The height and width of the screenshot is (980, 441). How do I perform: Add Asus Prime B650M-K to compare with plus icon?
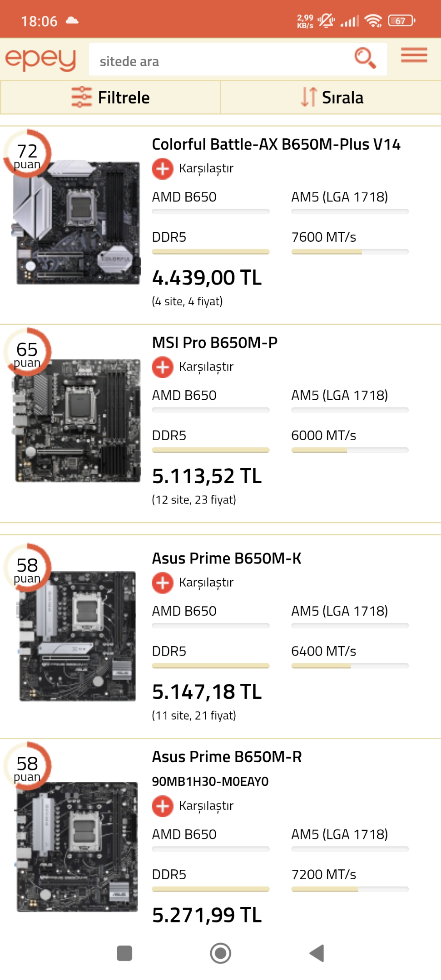point(163,583)
